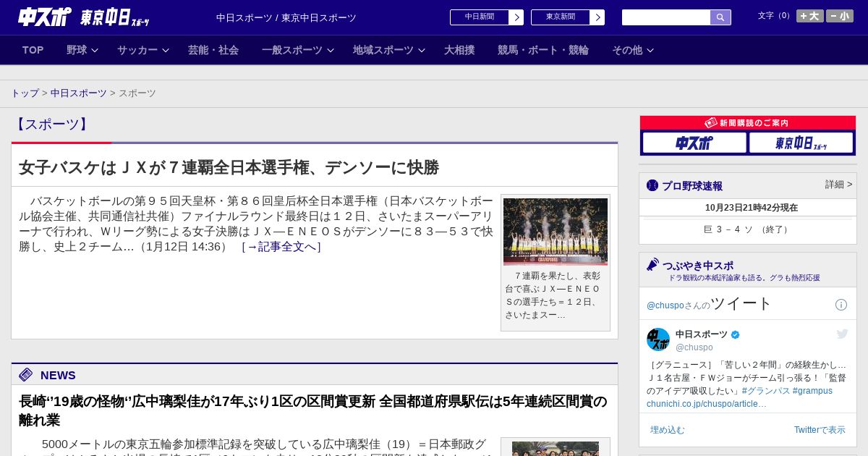Click 詳細 > for baseball scores

(x=839, y=185)
